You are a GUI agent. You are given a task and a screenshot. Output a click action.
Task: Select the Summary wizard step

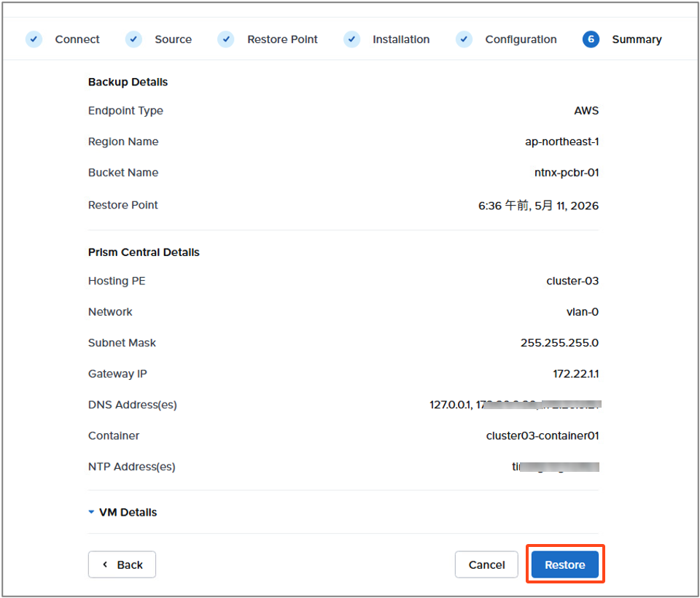637,39
